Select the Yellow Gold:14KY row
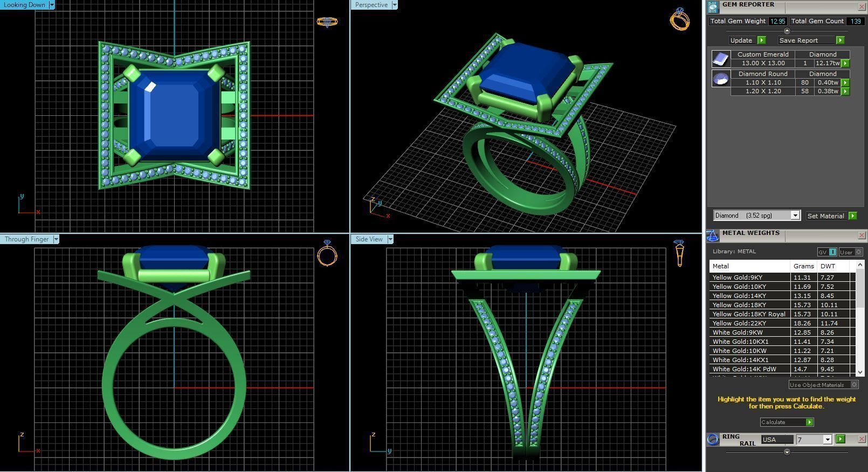Screen dimensions: 868x472 (782, 296)
